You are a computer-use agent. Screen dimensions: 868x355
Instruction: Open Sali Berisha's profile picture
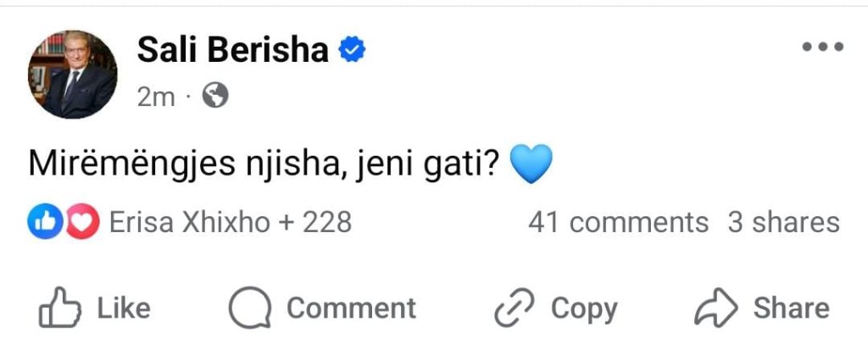pos(73,75)
